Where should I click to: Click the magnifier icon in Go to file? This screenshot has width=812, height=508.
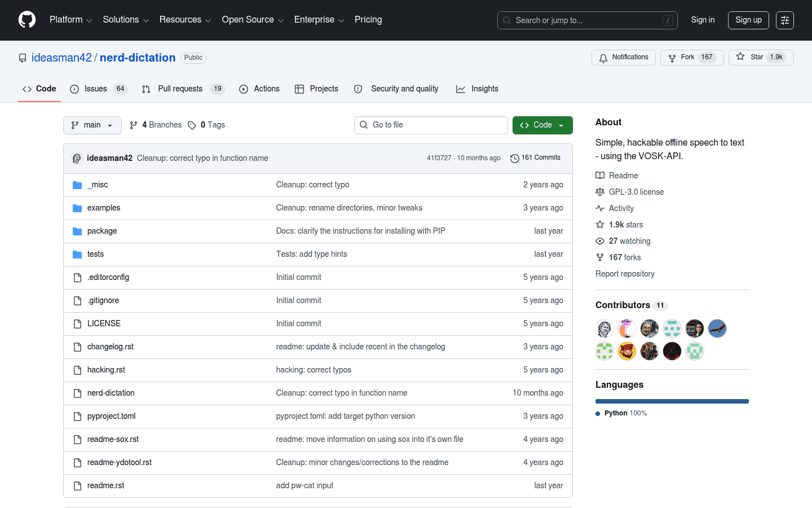coord(364,125)
